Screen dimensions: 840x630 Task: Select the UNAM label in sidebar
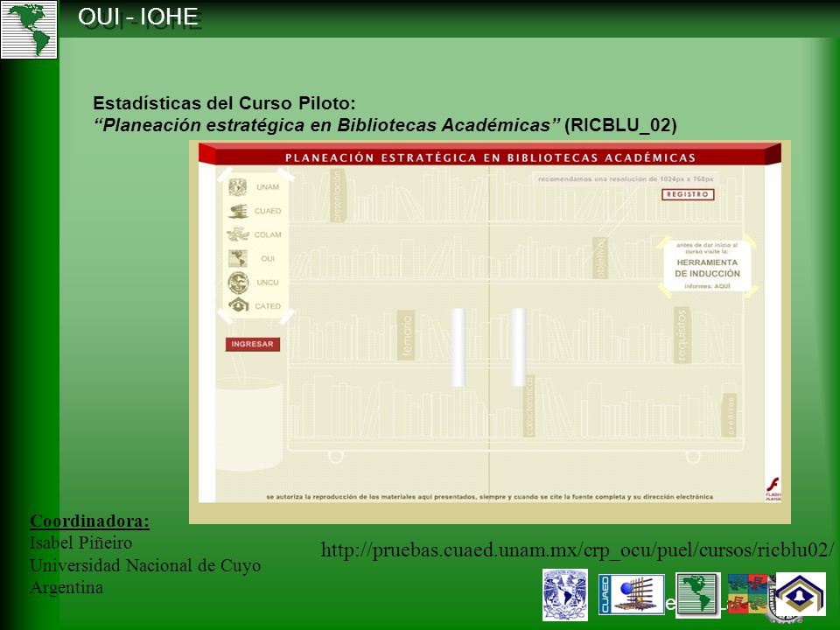coord(268,187)
